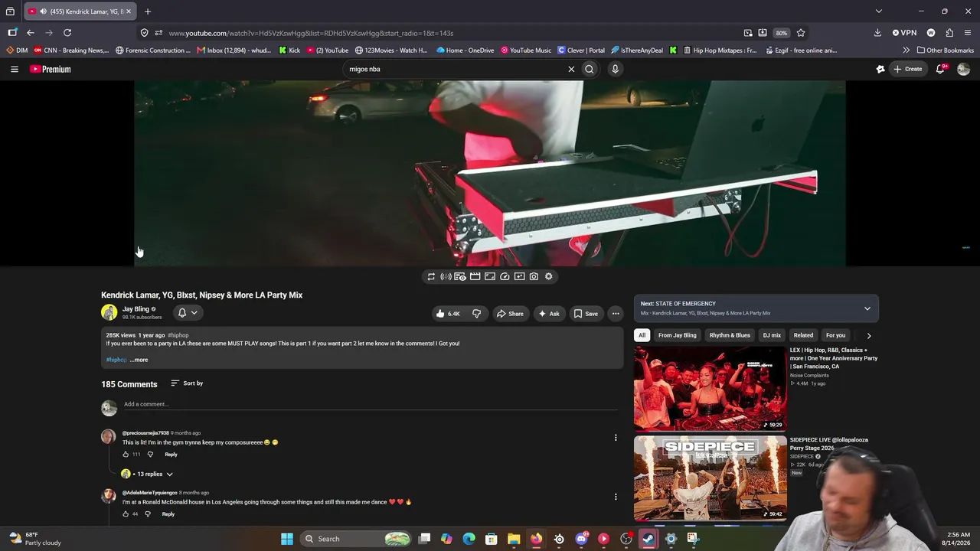Image resolution: width=980 pixels, height=551 pixels.
Task: Click the clapperboard cinema mode icon
Action: (x=475, y=276)
